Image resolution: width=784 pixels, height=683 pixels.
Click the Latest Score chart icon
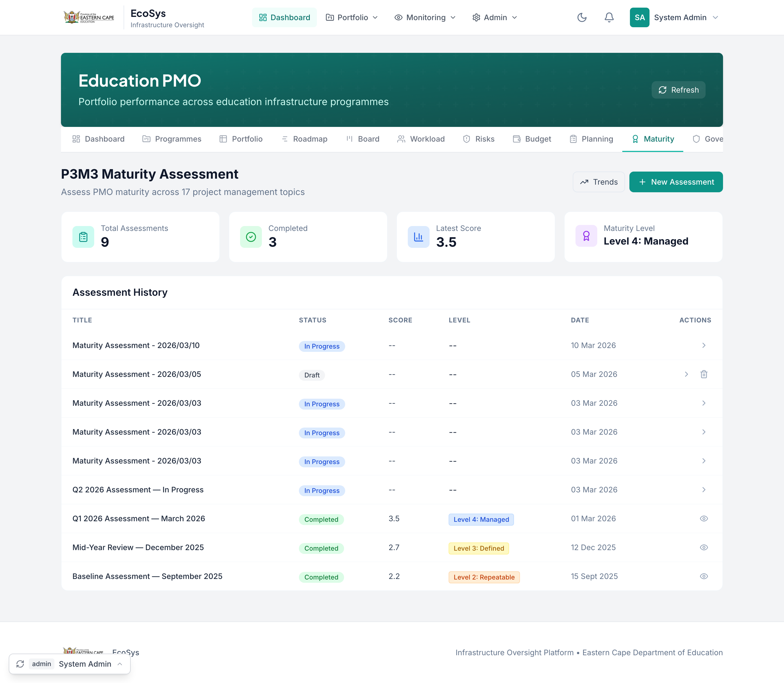(x=418, y=237)
